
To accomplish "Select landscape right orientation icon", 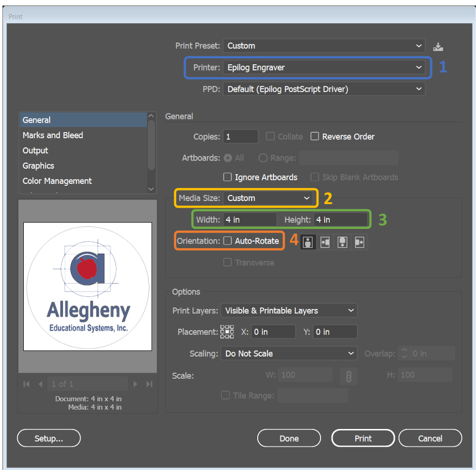I will point(360,242).
